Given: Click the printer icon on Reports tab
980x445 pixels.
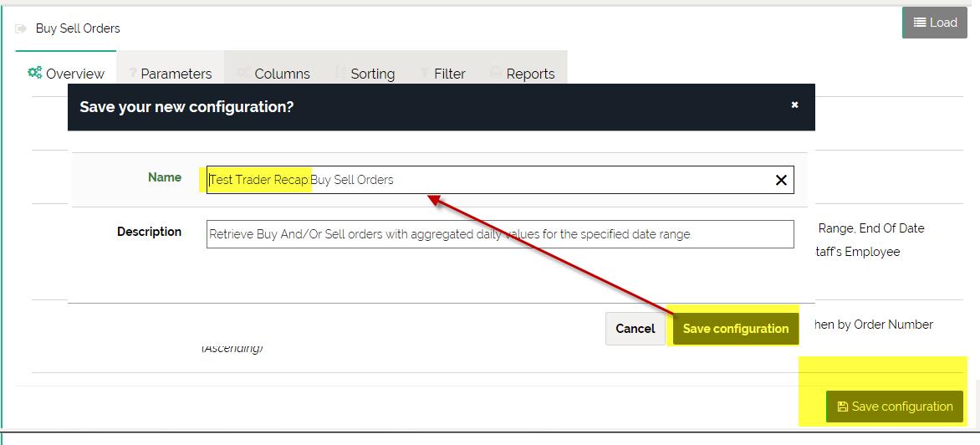Looking at the screenshot, I should (x=496, y=74).
